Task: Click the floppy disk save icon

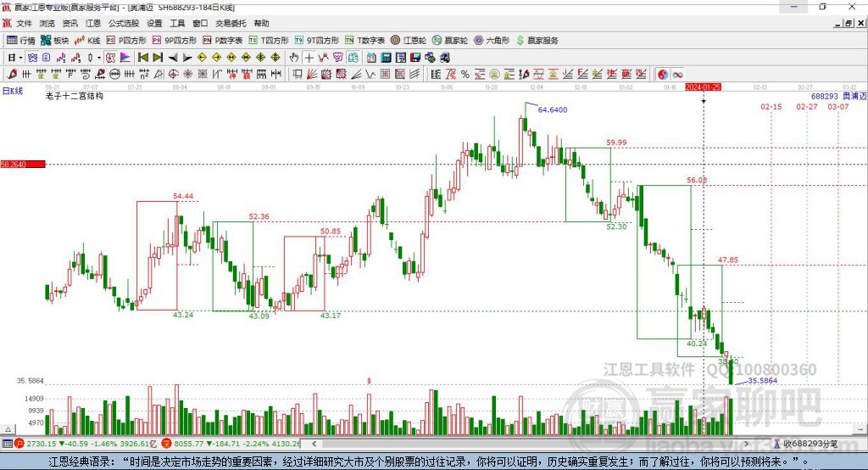Action: (x=415, y=58)
